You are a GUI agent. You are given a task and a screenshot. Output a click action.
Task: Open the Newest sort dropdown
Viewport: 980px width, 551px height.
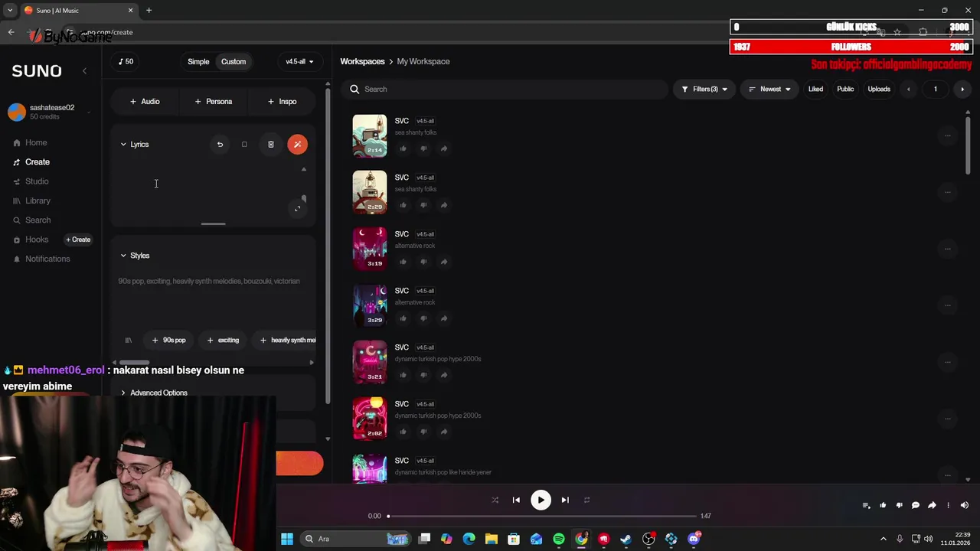tap(769, 89)
